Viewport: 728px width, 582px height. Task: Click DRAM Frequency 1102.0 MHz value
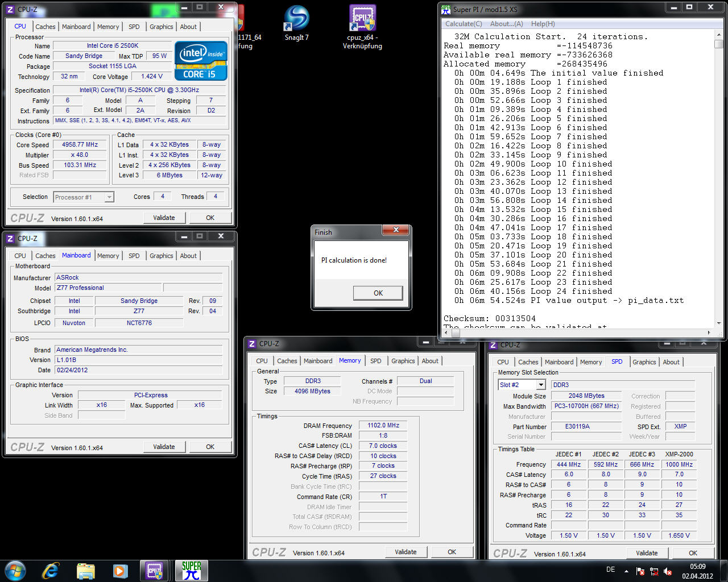click(383, 425)
